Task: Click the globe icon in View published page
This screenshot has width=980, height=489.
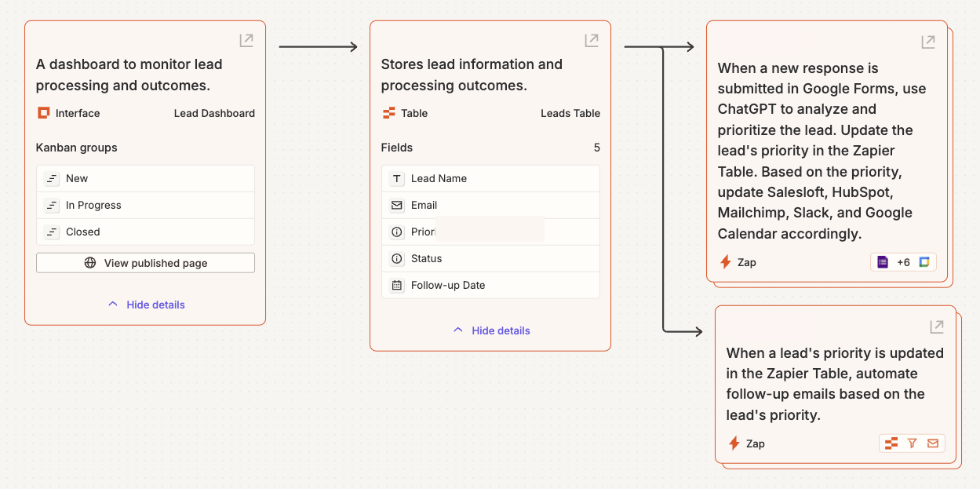Action: tap(90, 263)
